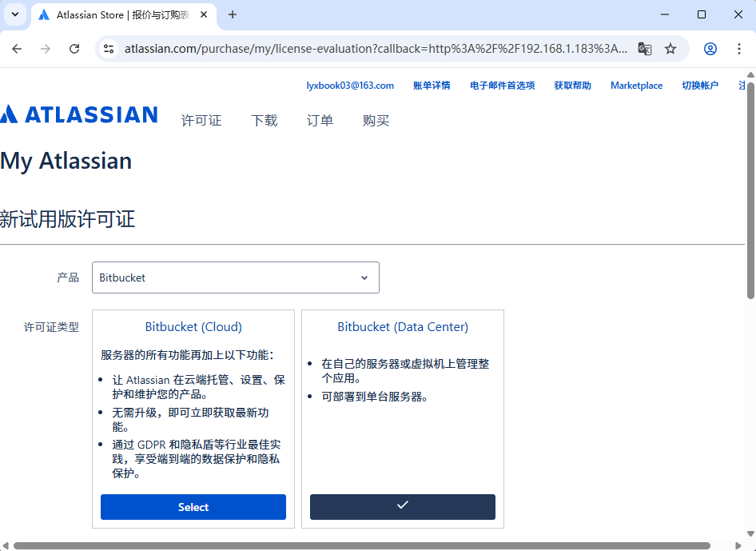The width and height of the screenshot is (756, 551).
Task: Open the Chrome three-dot menu
Action: click(739, 49)
